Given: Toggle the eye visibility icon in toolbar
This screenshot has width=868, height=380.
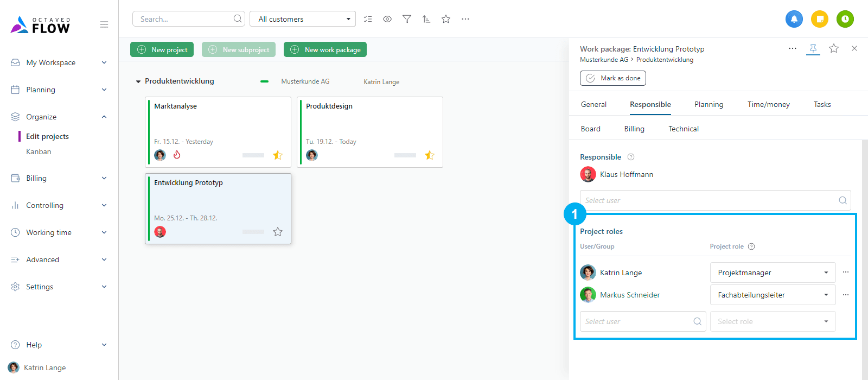Looking at the screenshot, I should [387, 19].
